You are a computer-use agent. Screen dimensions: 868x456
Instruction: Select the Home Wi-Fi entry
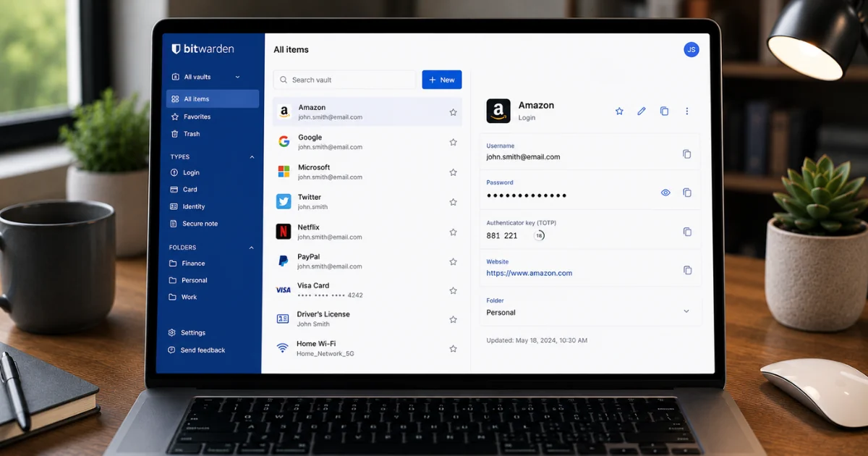[x=367, y=348]
